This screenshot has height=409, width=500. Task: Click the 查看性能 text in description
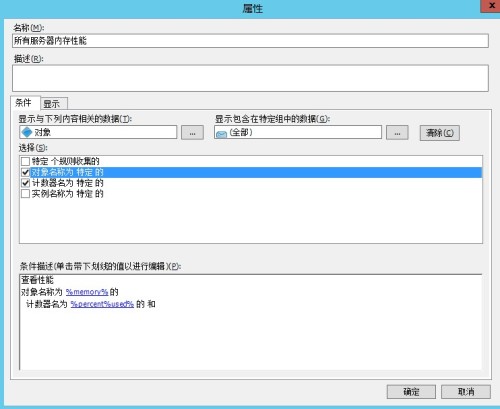click(x=37, y=280)
